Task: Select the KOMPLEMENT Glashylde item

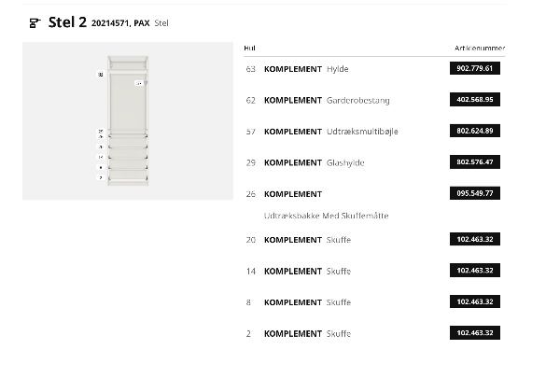Action: pyautogui.click(x=314, y=162)
